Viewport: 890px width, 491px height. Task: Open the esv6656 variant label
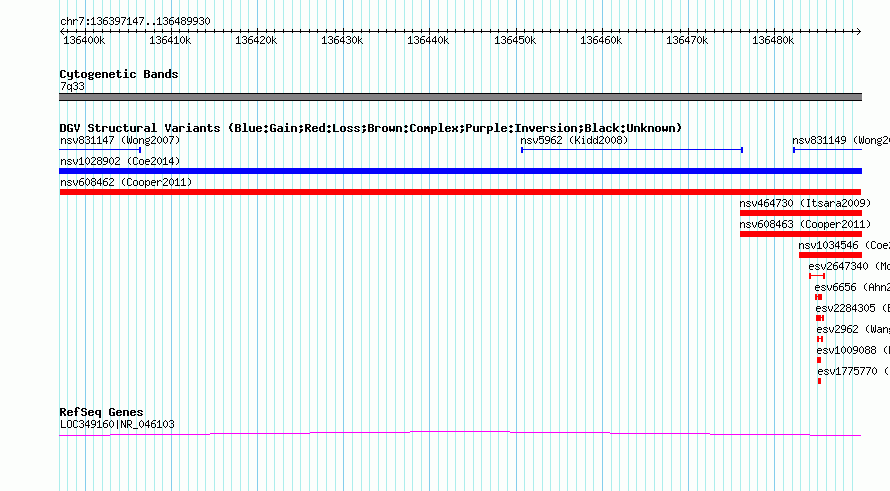pyautogui.click(x=851, y=287)
